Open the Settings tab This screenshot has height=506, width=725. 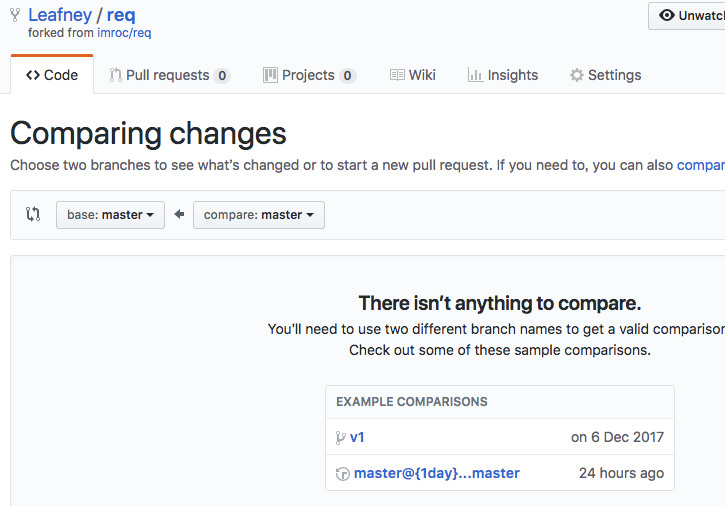(x=605, y=75)
